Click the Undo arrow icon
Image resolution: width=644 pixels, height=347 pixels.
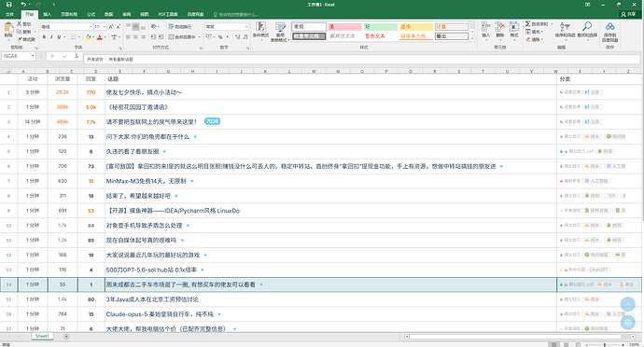click(x=23, y=5)
